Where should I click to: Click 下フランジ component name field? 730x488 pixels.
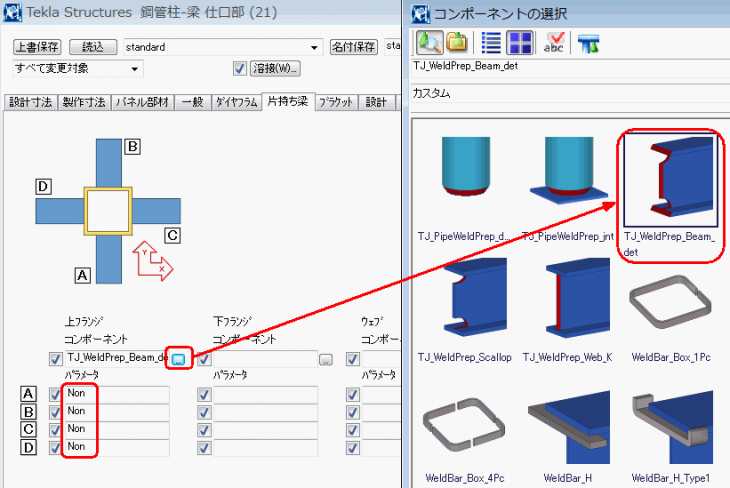pos(265,359)
